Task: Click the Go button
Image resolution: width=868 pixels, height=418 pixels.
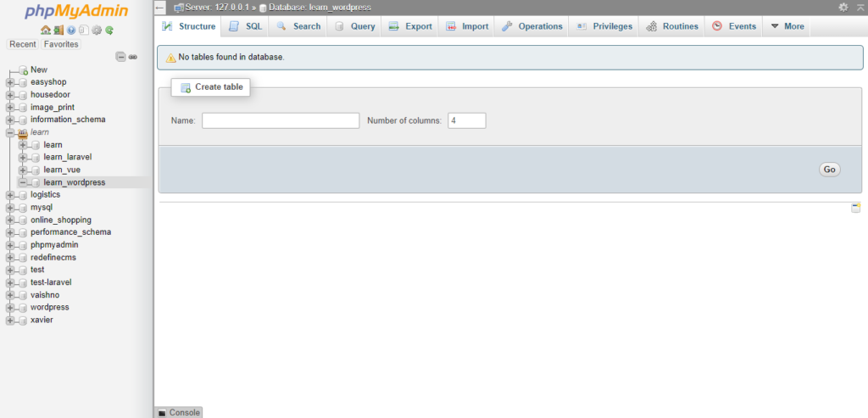Action: click(x=829, y=170)
